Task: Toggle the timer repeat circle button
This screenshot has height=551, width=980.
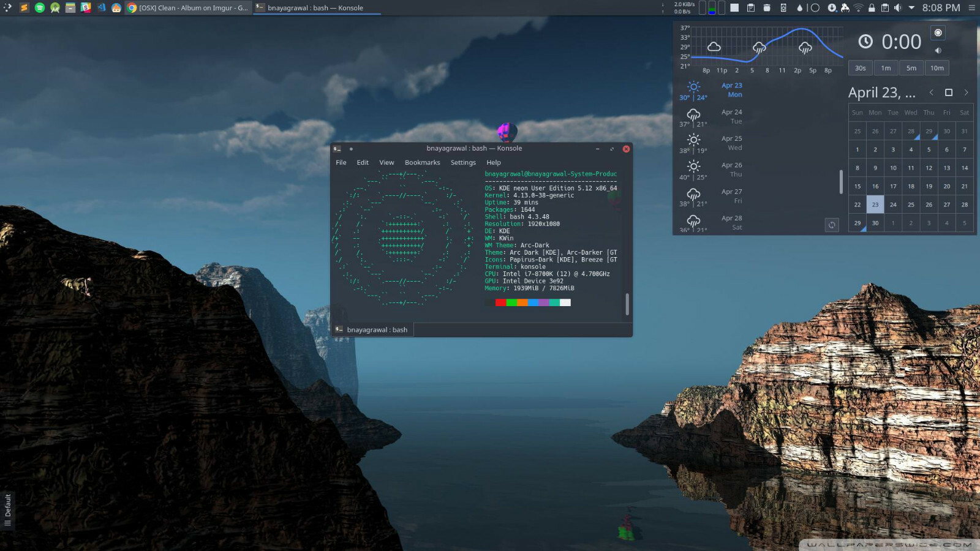Action: [938, 32]
